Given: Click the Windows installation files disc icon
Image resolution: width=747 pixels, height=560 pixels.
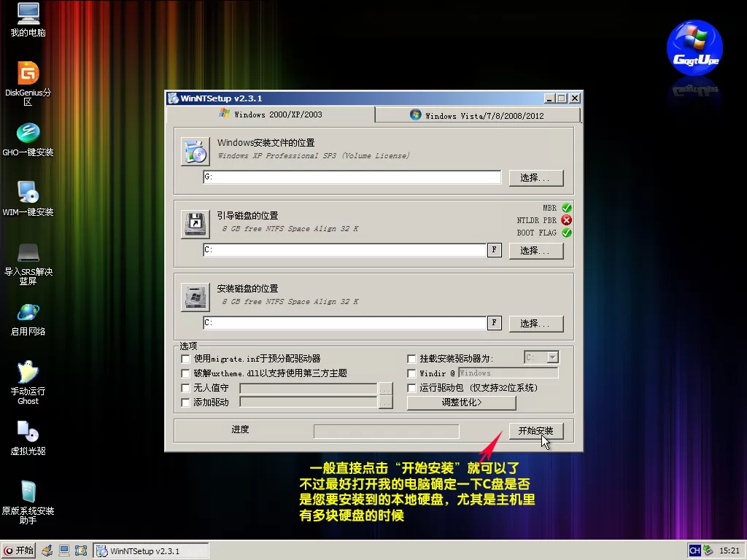Looking at the screenshot, I should point(195,152).
